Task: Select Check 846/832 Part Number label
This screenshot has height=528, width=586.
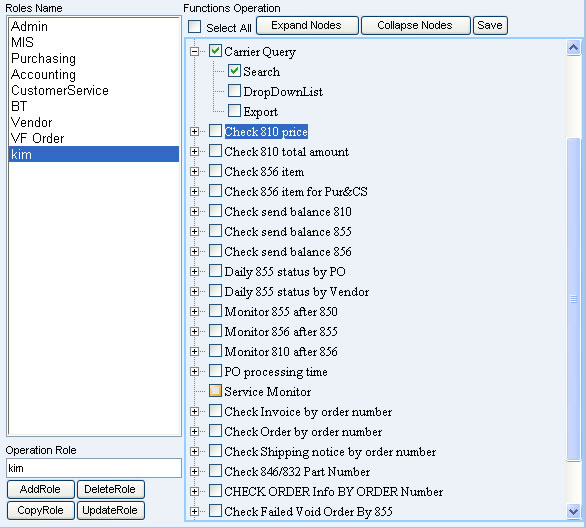Action: click(x=297, y=472)
